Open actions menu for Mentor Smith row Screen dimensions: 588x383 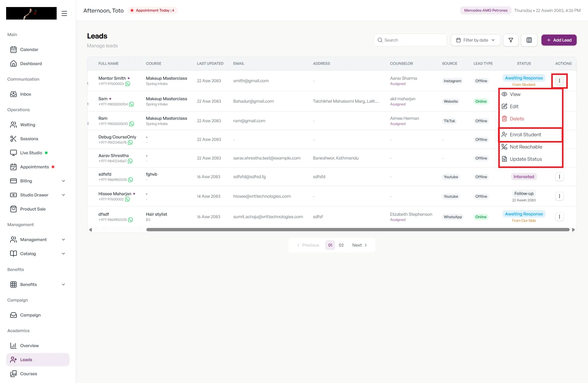tap(559, 81)
